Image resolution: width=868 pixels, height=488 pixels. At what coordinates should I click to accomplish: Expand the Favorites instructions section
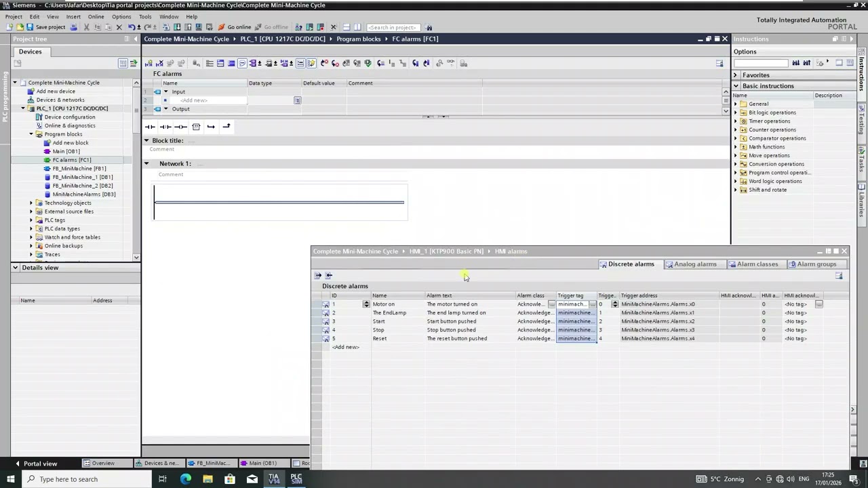click(x=736, y=75)
